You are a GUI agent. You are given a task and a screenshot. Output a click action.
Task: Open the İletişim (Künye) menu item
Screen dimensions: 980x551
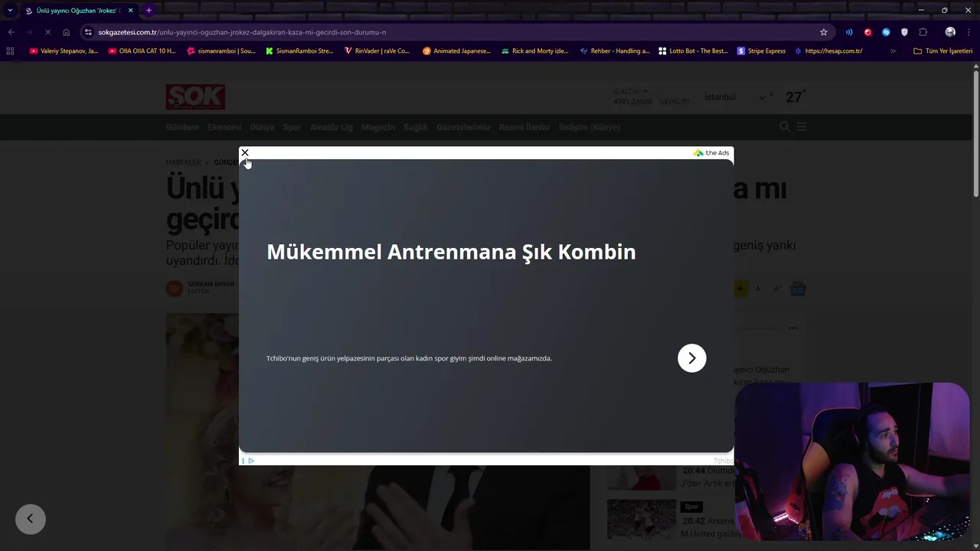click(x=590, y=127)
